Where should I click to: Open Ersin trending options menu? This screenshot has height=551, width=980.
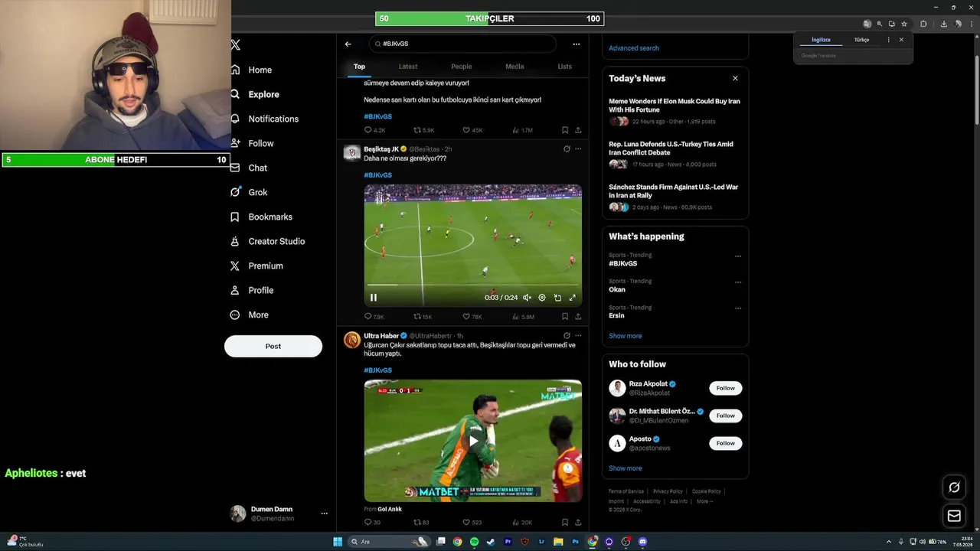coord(738,308)
